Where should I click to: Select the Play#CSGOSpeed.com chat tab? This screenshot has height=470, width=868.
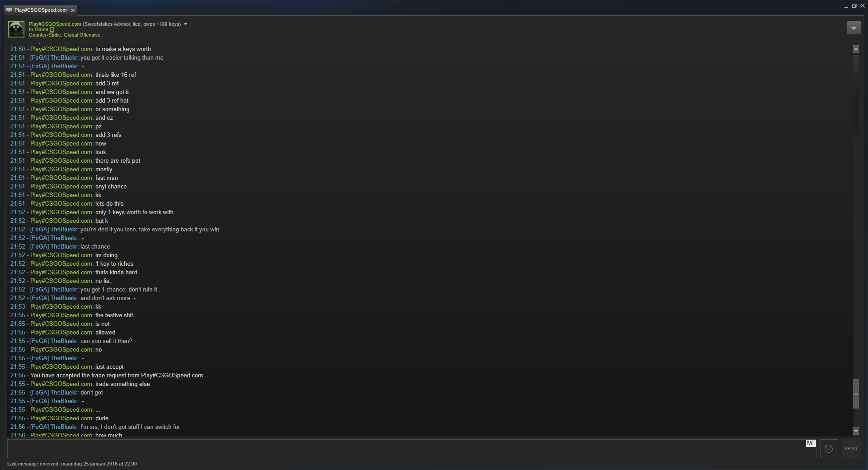click(40, 10)
